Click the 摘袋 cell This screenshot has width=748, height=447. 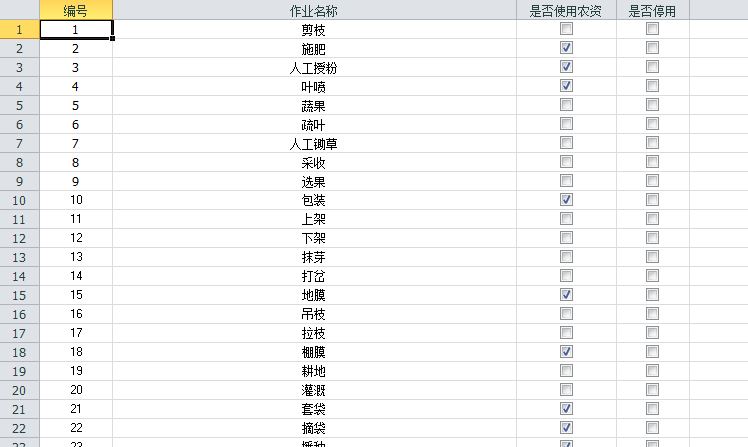click(x=314, y=428)
